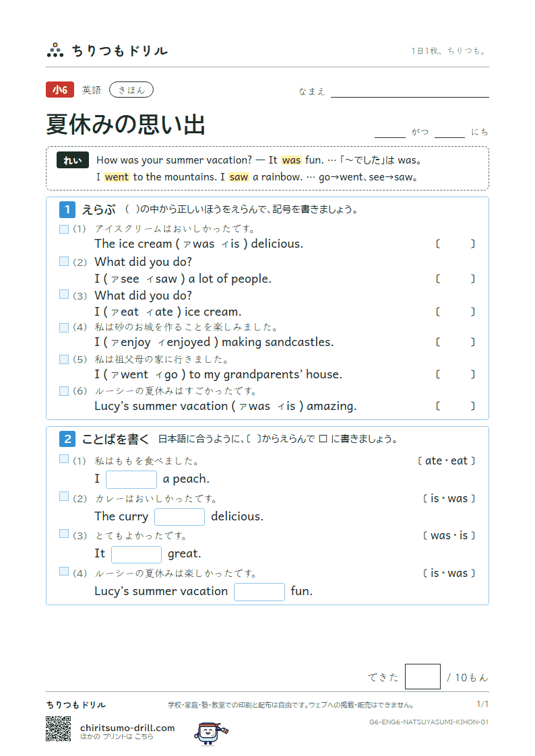Open the chiritsumo-drill.com link

point(127,728)
